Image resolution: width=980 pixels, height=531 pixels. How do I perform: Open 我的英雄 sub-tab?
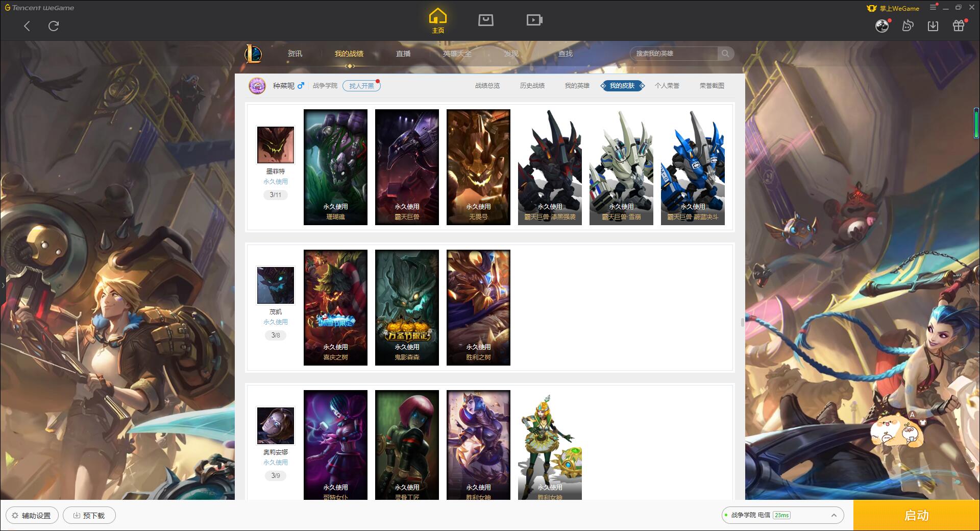point(577,86)
